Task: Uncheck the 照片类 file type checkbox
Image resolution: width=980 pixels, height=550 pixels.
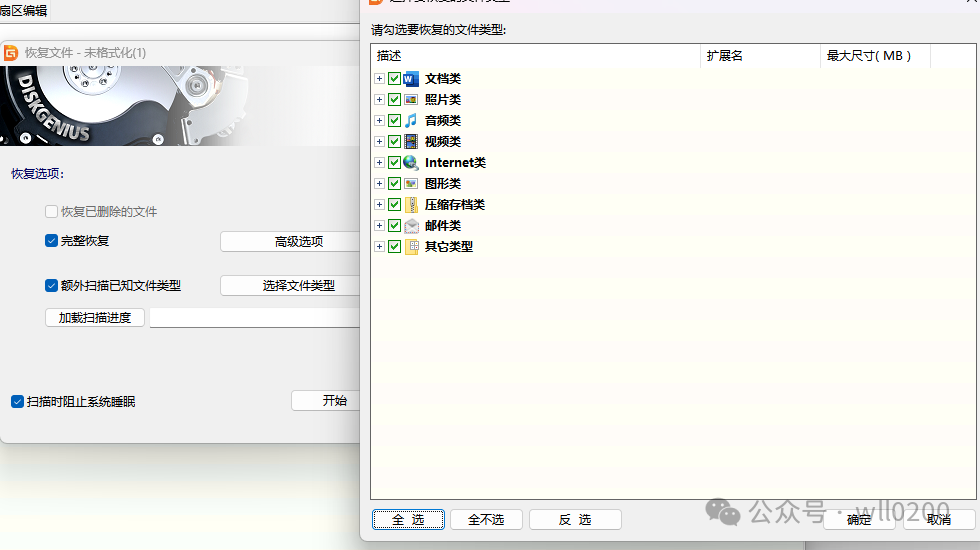Action: 394,100
